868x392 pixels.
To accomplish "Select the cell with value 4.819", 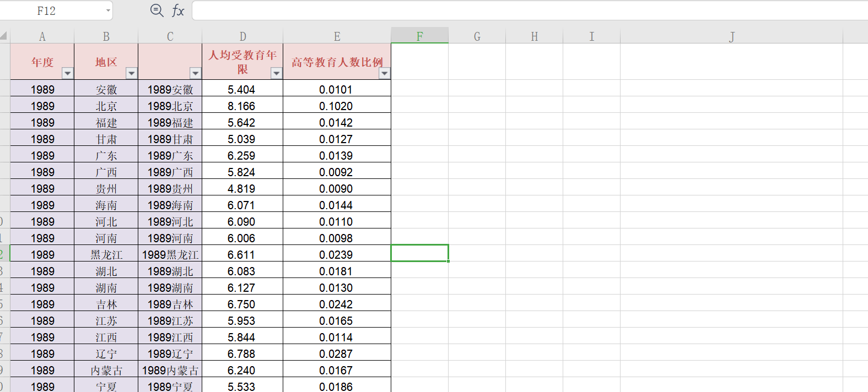I will [242, 188].
